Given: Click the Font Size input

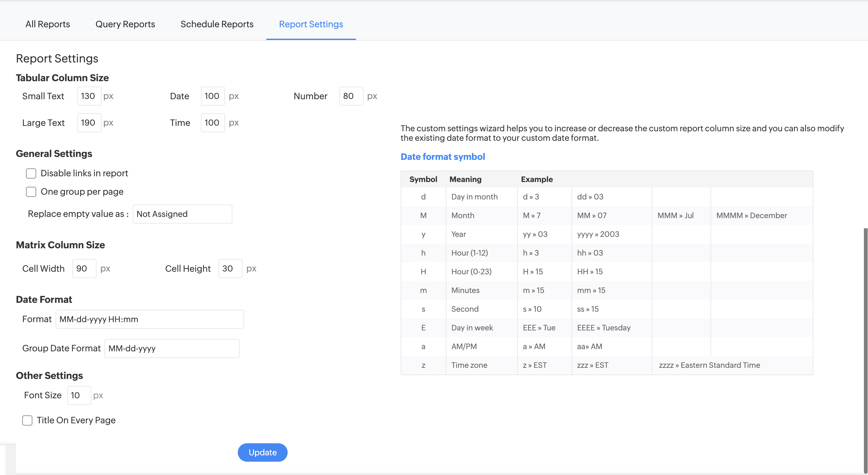Looking at the screenshot, I should (79, 395).
